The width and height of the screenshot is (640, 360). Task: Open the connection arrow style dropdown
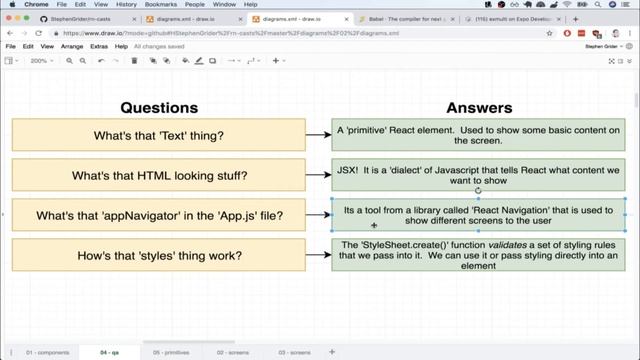point(233,61)
